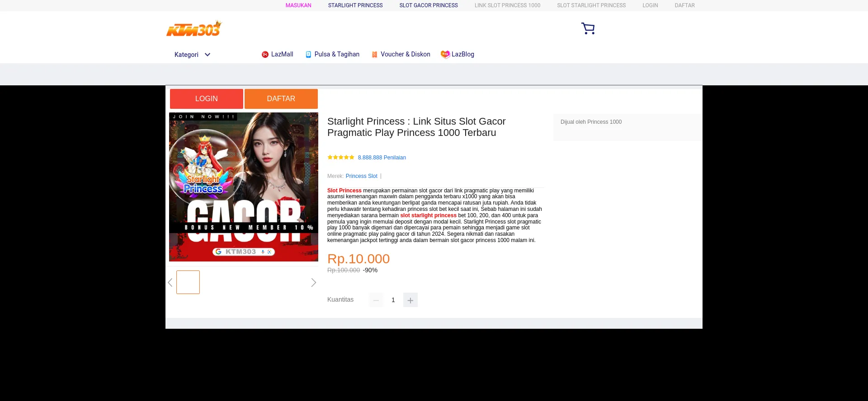Click the Voucher & Diskon icon

(374, 55)
